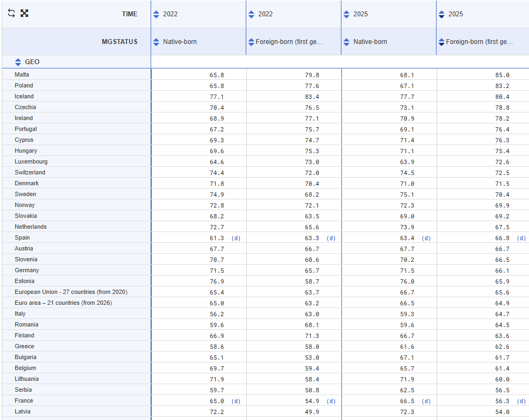Click Bulgaria 2022 Foreign-born value 53.0
The image size is (529, 420).
312,358
